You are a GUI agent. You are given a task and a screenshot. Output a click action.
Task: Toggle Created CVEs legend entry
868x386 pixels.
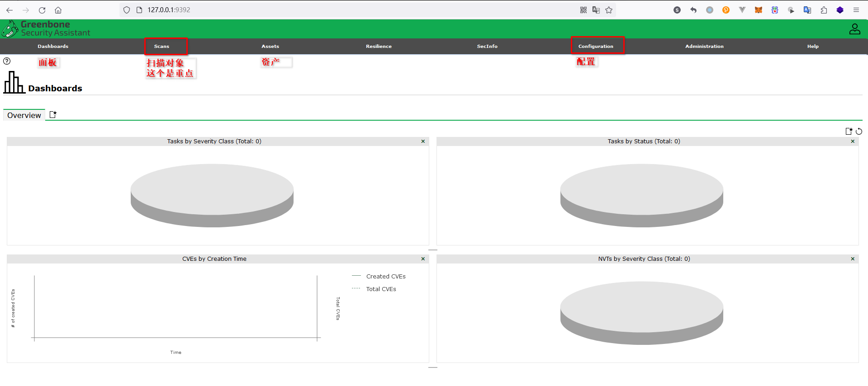click(385, 276)
